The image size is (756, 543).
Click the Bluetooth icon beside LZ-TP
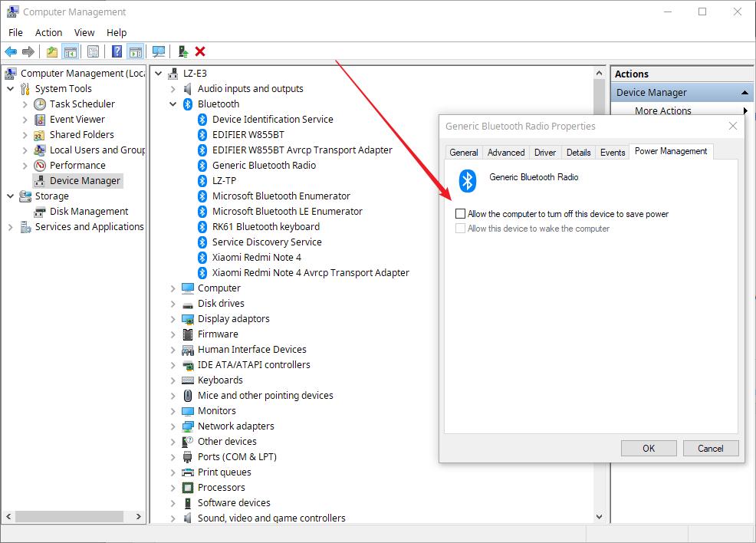coord(202,181)
